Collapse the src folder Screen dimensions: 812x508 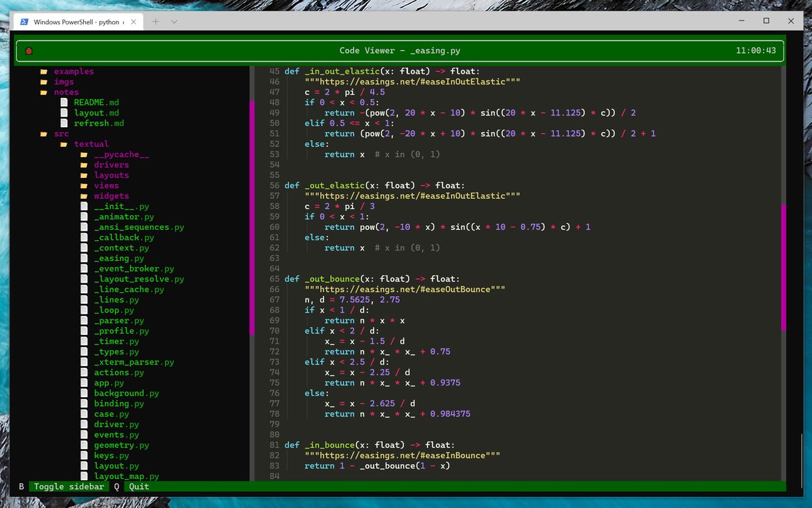[x=62, y=134]
